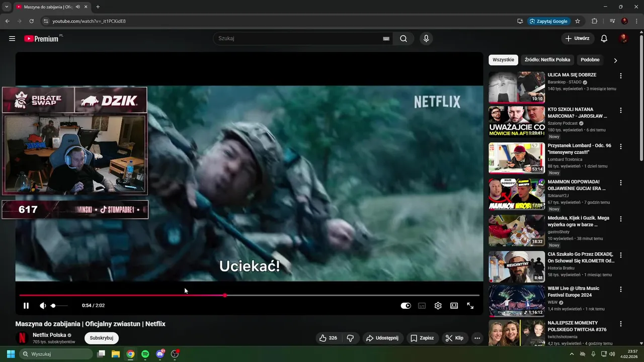Screen dimensions: 644x362
Task: Select the Wszystkie filter chip
Action: (503, 60)
